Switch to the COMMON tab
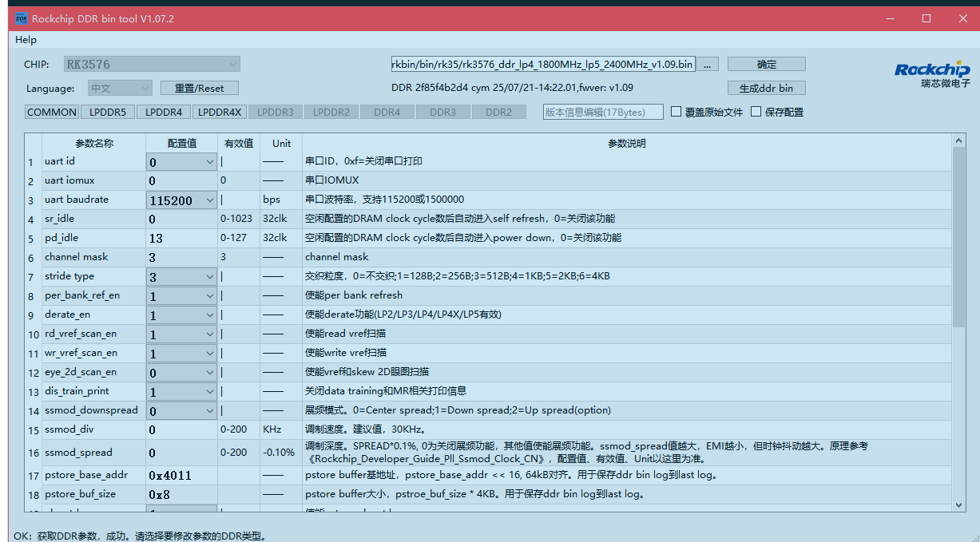980x542 pixels. [52, 113]
